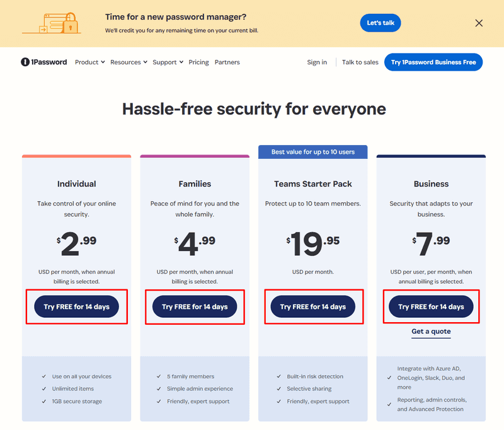The image size is (504, 430).
Task: Expand the Support dropdown menu
Action: click(168, 62)
